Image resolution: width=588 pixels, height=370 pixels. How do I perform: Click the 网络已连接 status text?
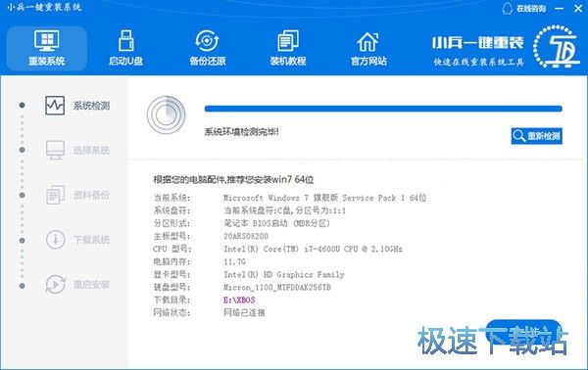click(244, 312)
